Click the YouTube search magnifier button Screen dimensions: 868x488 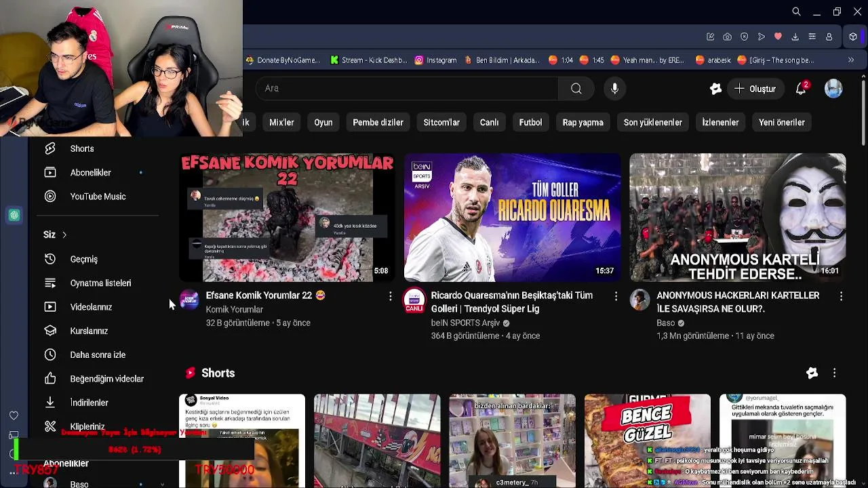[x=576, y=88]
